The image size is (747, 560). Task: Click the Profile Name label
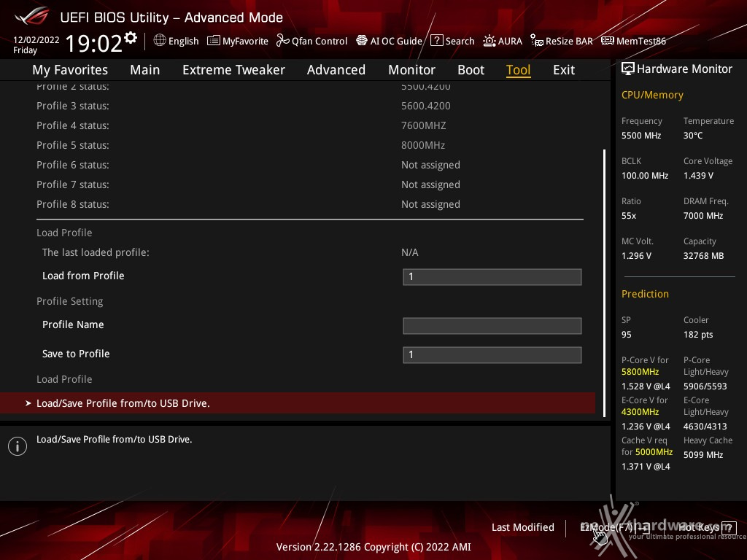[73, 324]
